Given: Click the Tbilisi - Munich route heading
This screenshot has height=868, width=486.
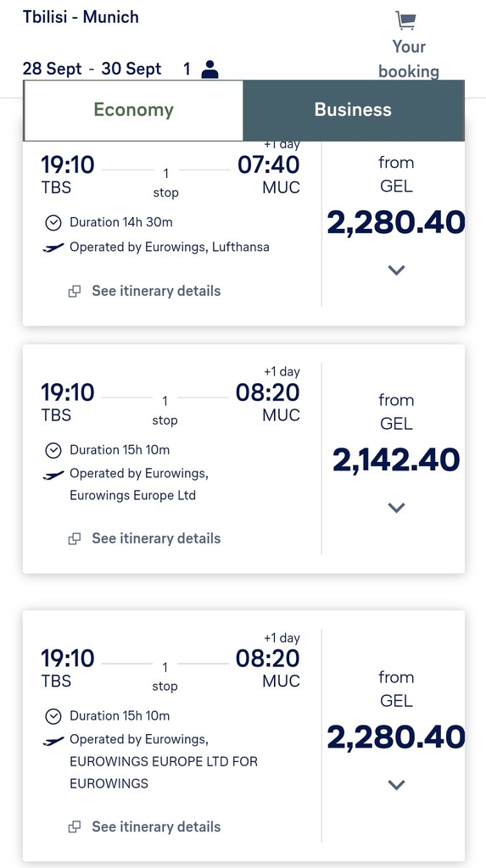Looking at the screenshot, I should [x=81, y=17].
